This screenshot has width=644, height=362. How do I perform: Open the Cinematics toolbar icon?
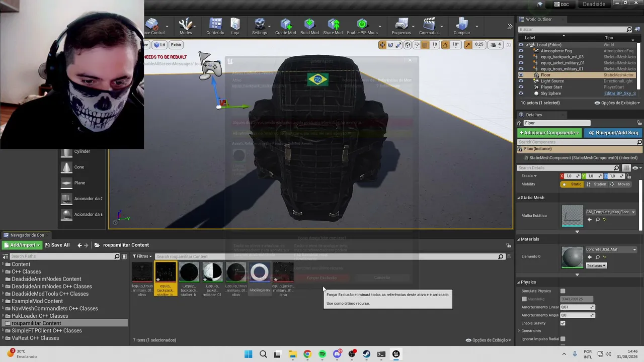point(429,27)
